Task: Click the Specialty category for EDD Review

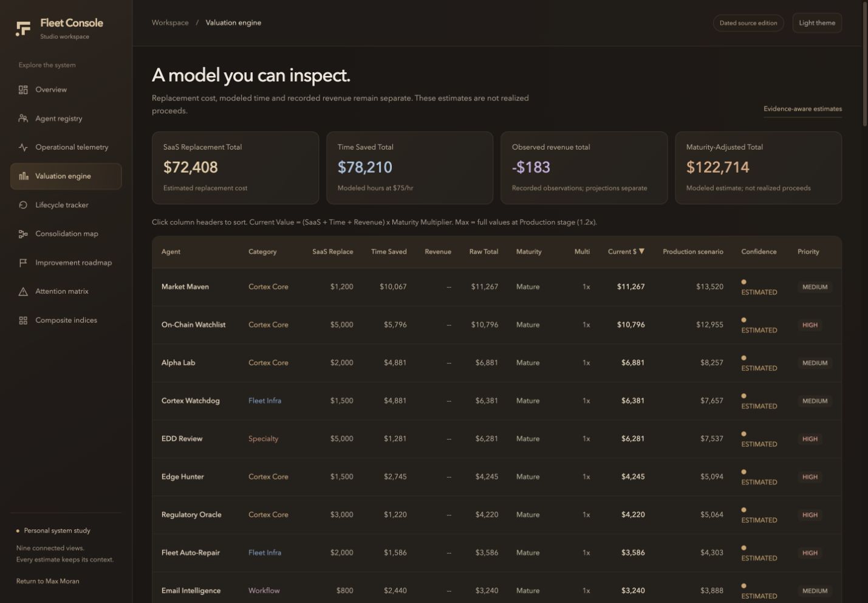Action: pyautogui.click(x=263, y=439)
